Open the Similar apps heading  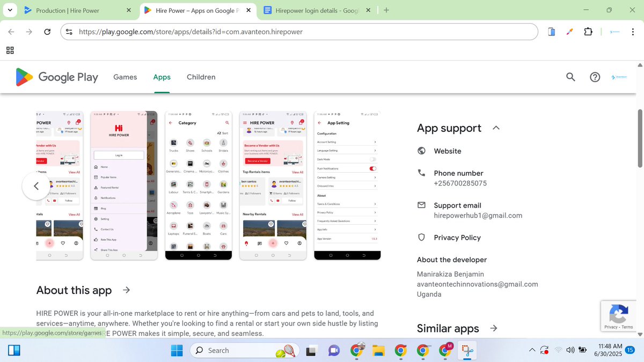click(x=448, y=328)
